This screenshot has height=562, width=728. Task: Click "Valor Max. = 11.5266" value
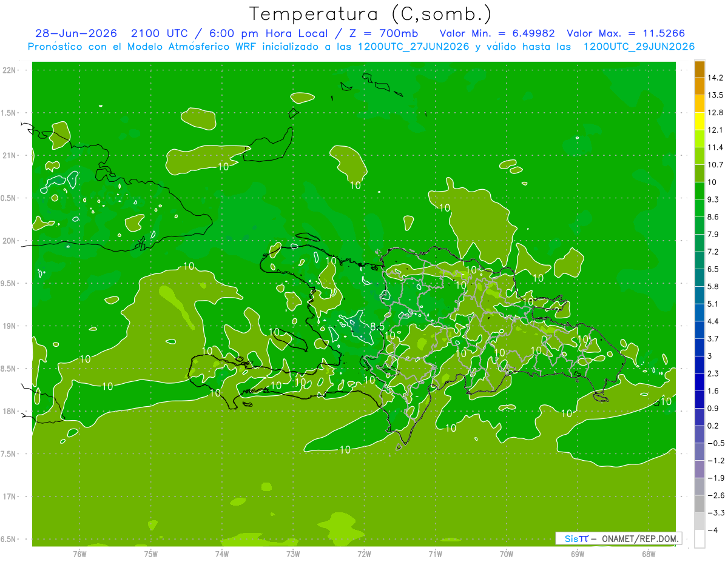626,33
